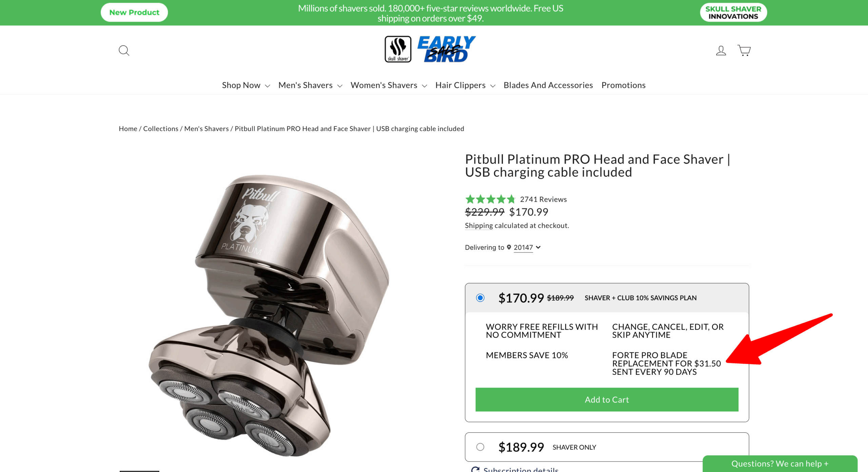Open Blades And Accessories menu item
This screenshot has height=472, width=868.
tap(548, 85)
